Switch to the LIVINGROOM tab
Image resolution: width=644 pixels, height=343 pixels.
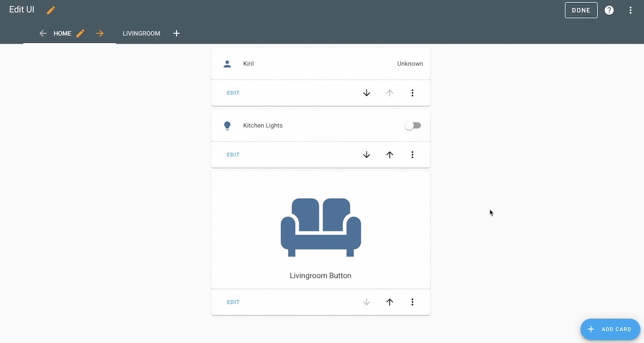click(x=141, y=33)
